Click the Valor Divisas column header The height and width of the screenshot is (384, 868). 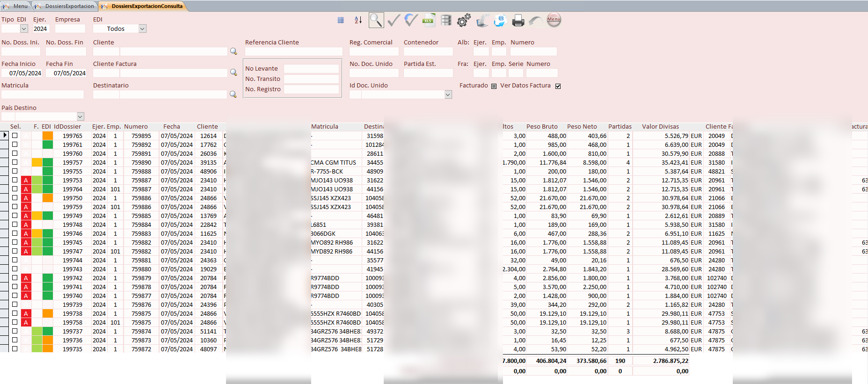point(660,126)
